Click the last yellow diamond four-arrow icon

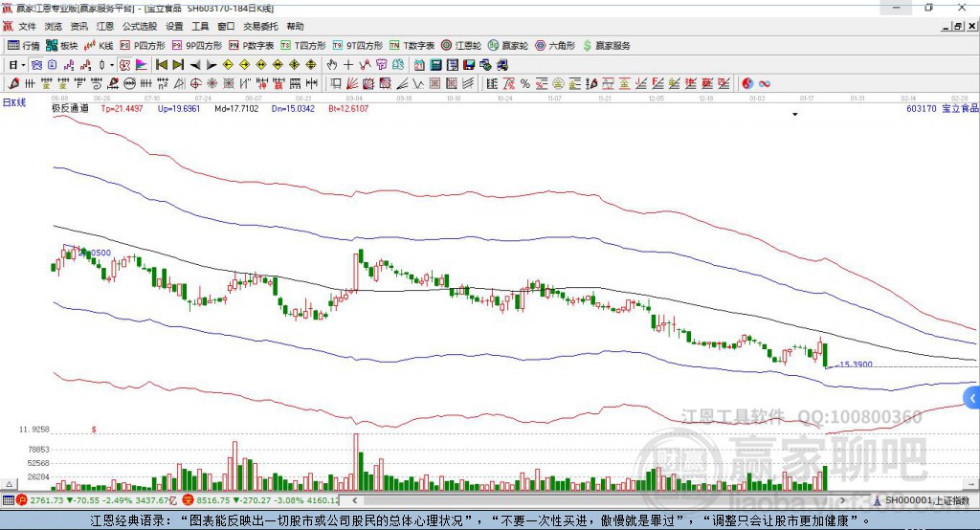tap(311, 65)
